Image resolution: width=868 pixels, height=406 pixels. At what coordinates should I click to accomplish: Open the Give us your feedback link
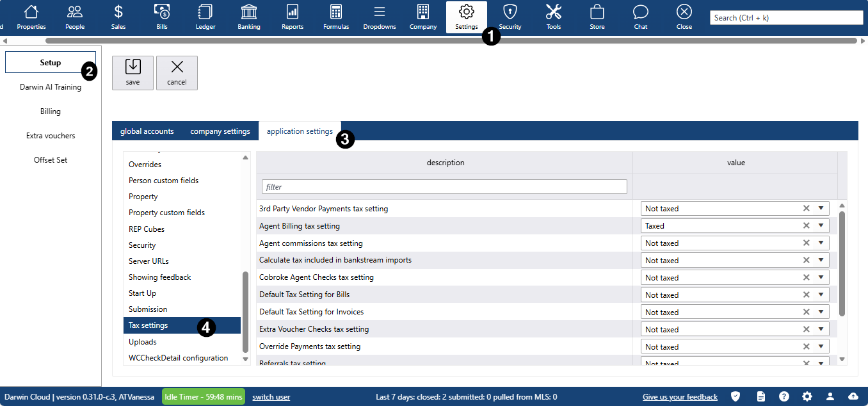680,397
